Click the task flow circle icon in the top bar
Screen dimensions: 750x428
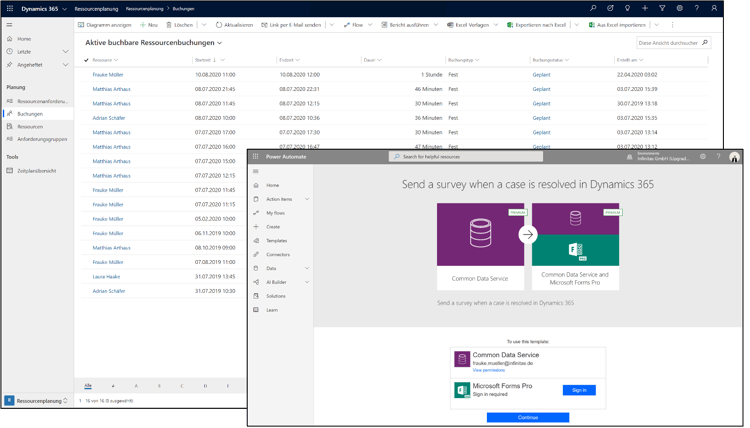[610, 8]
